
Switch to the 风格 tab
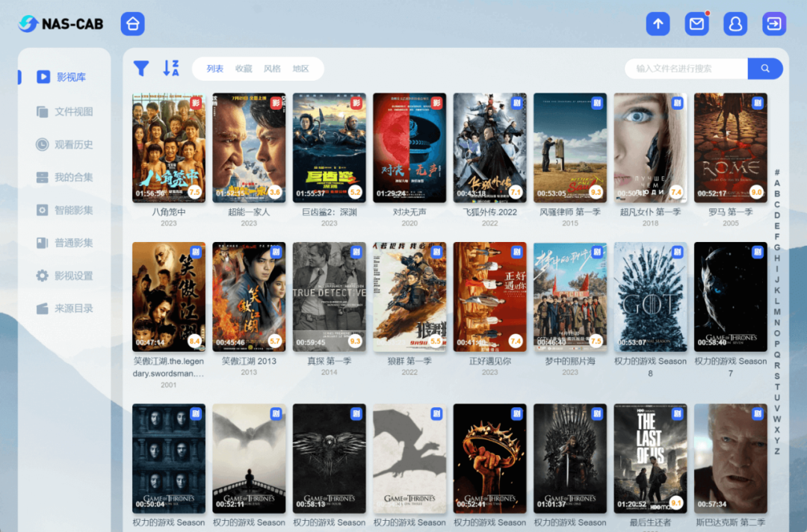(272, 69)
